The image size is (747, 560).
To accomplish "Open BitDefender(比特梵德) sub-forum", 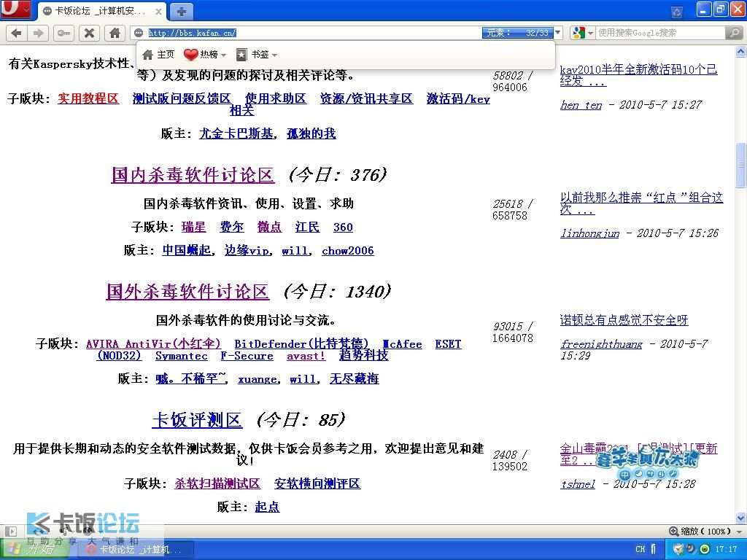I will pos(301,344).
